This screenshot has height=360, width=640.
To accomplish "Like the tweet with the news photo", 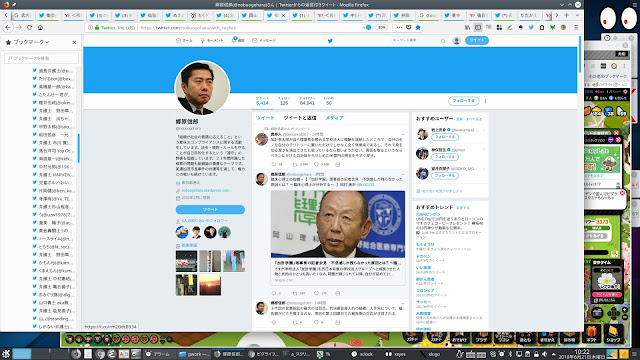I will 316,293.
